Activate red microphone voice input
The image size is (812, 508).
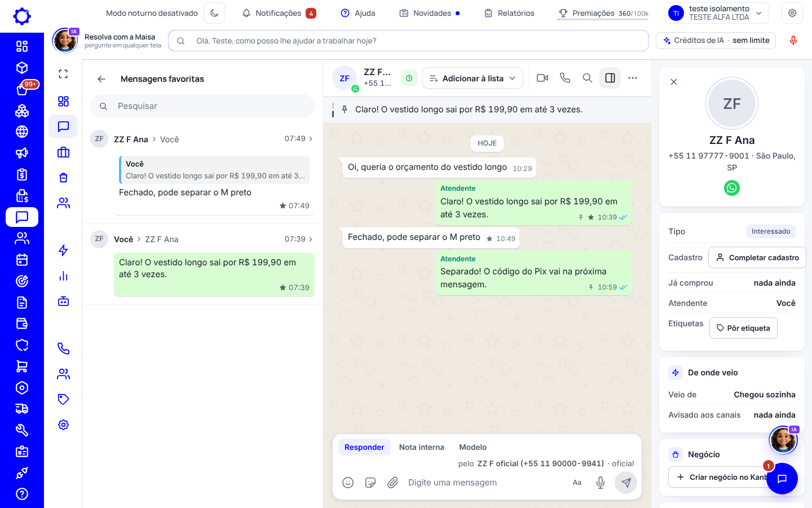(x=793, y=41)
